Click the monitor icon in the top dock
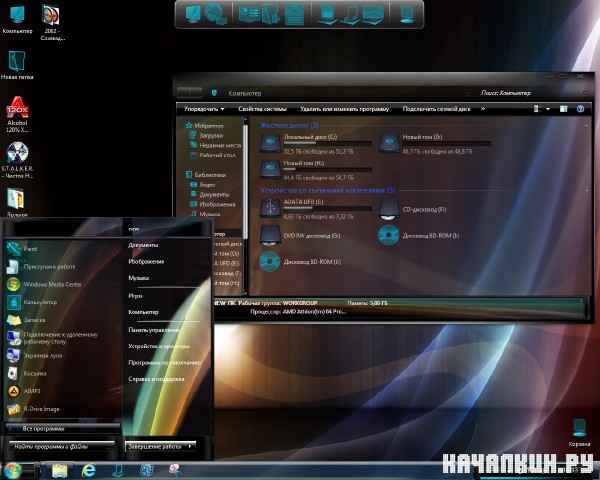Viewport: 600px width, 480px height. pos(192,14)
